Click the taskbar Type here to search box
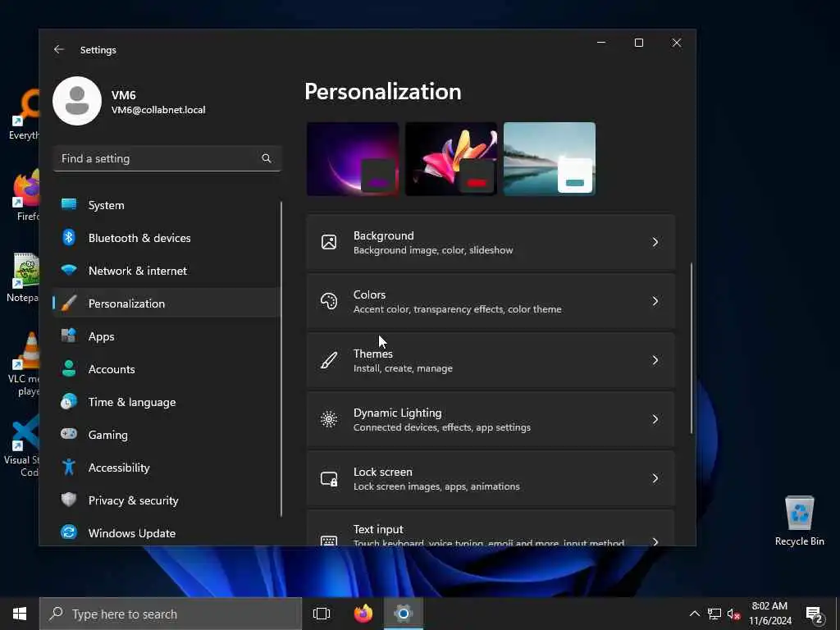Screen dimensions: 840x630 coord(171,614)
